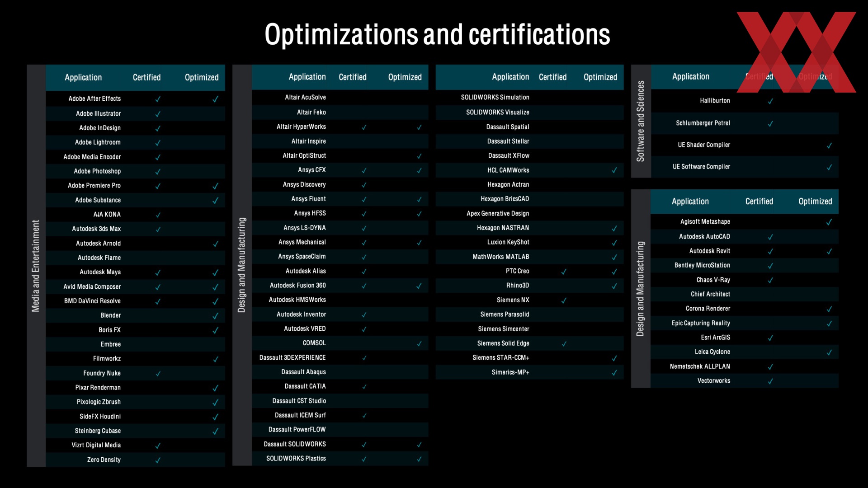Click the 'Ansys LS-DYNA' entry

pyautogui.click(x=305, y=228)
